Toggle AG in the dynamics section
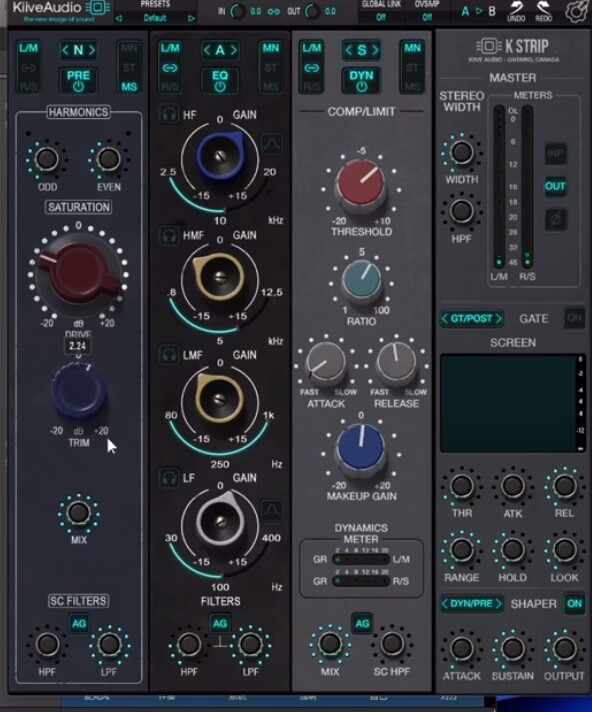 [362, 623]
